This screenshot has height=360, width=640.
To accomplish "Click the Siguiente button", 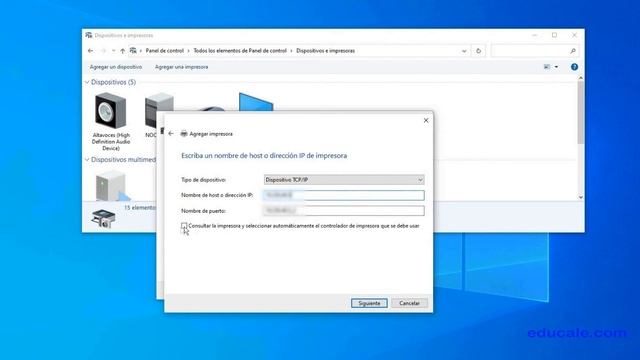I will point(369,303).
